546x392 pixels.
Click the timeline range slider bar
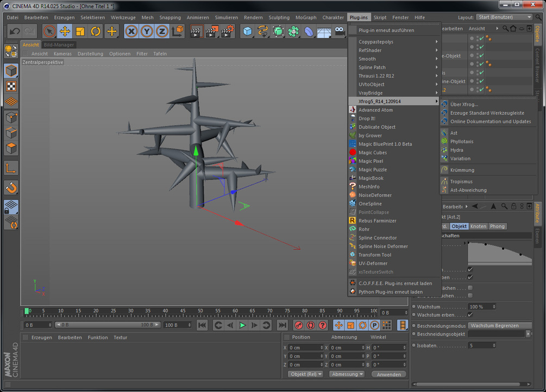point(108,325)
